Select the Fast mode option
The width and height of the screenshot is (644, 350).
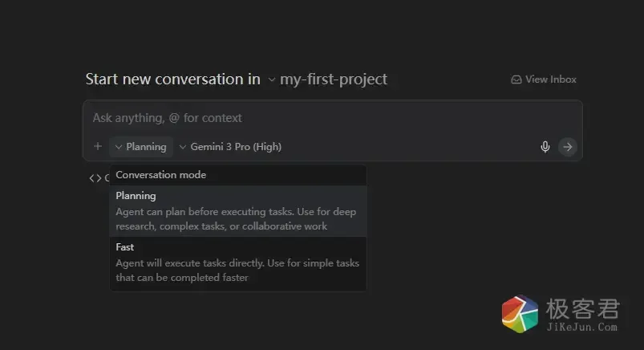coord(125,247)
